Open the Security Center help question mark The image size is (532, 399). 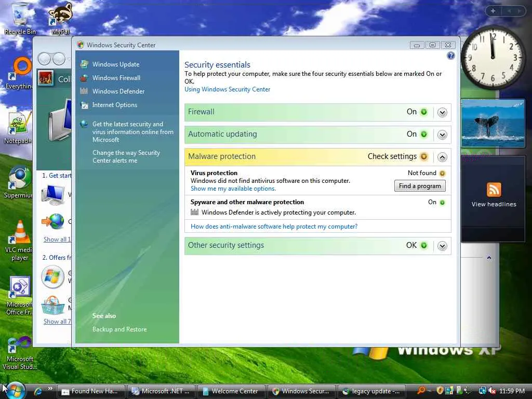click(450, 56)
